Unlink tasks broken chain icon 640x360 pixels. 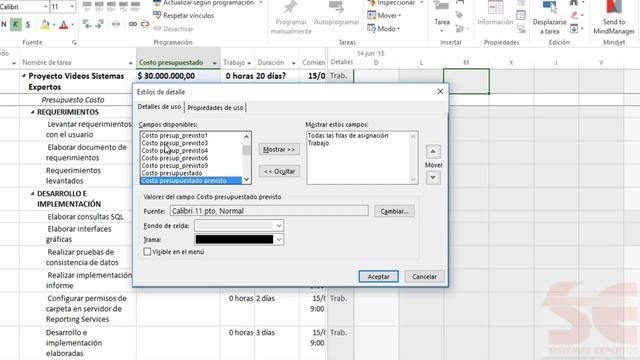click(x=145, y=24)
